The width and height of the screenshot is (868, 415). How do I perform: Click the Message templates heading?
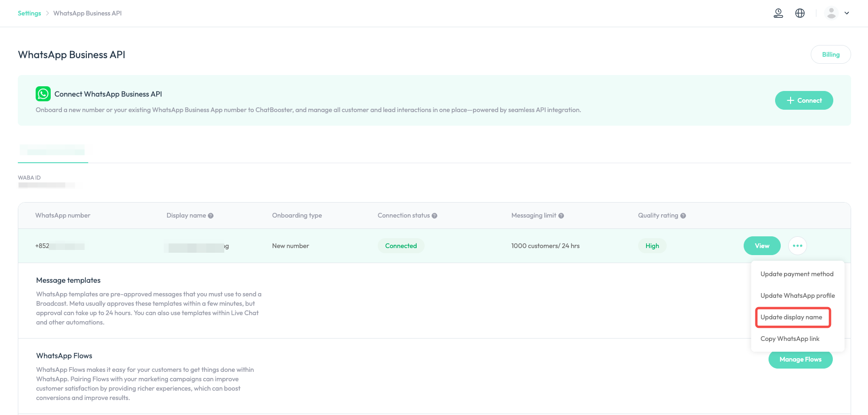[x=69, y=280]
